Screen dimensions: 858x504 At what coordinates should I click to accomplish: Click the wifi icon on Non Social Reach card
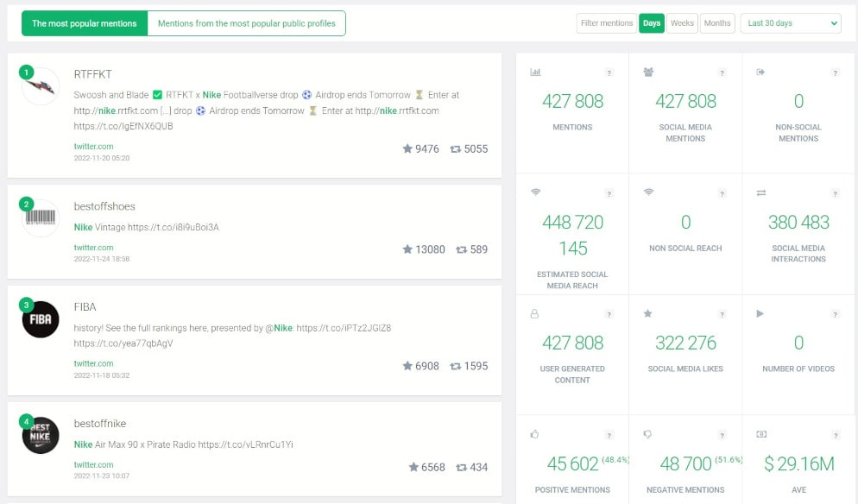(x=648, y=192)
